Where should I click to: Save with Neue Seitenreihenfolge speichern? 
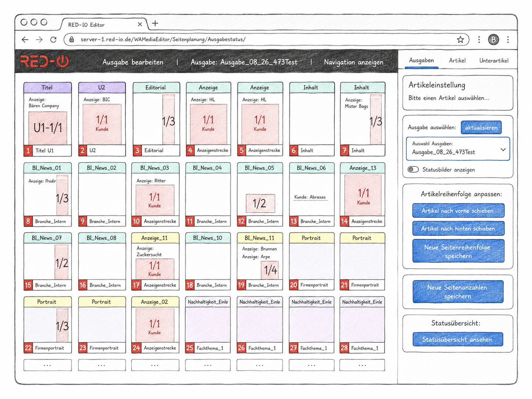(x=458, y=251)
